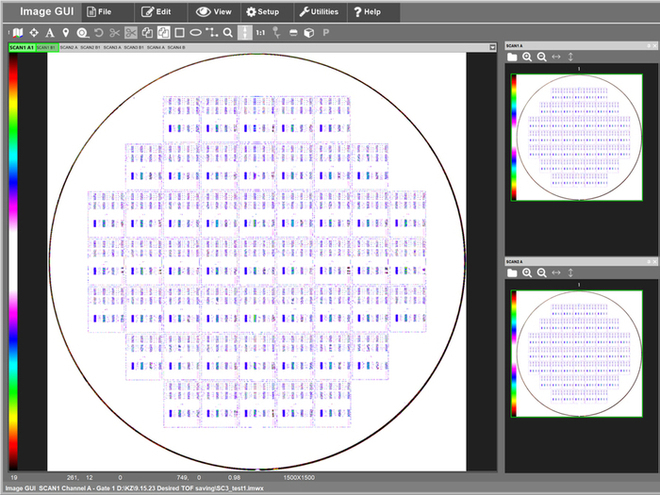
Task: Select the rectangle region tool
Action: click(178, 33)
